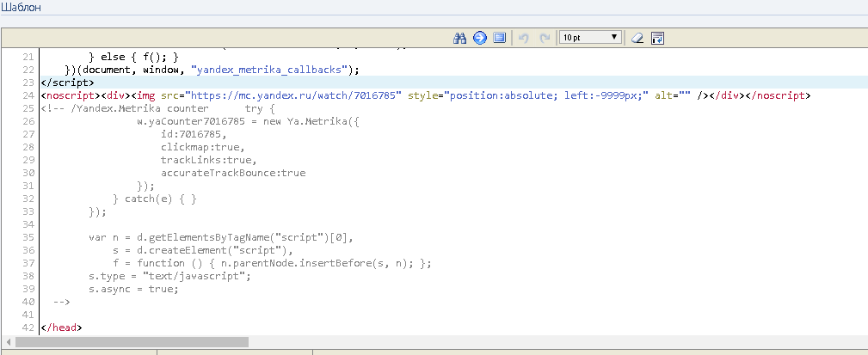This screenshot has height=355, width=868.
Task: Toggle the word wrap icon
Action: [x=657, y=38]
